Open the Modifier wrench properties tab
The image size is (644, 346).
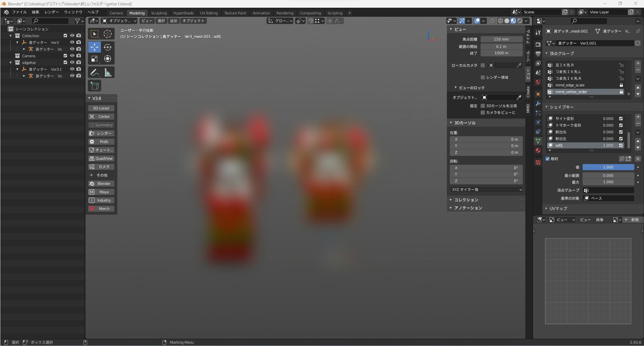(538, 103)
